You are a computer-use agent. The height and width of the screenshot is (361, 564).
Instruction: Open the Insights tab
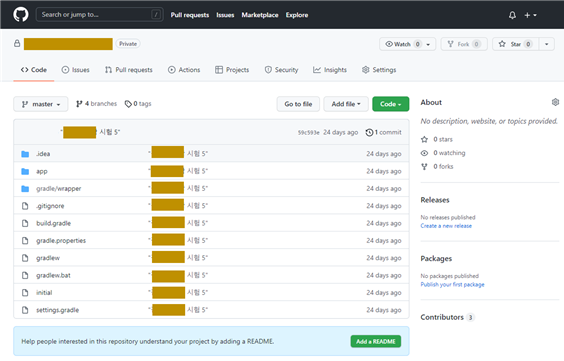330,70
